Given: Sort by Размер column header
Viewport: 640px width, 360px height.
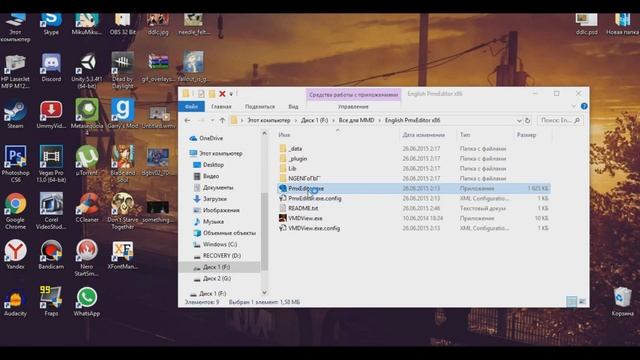Looking at the screenshot, I should coord(527,135).
